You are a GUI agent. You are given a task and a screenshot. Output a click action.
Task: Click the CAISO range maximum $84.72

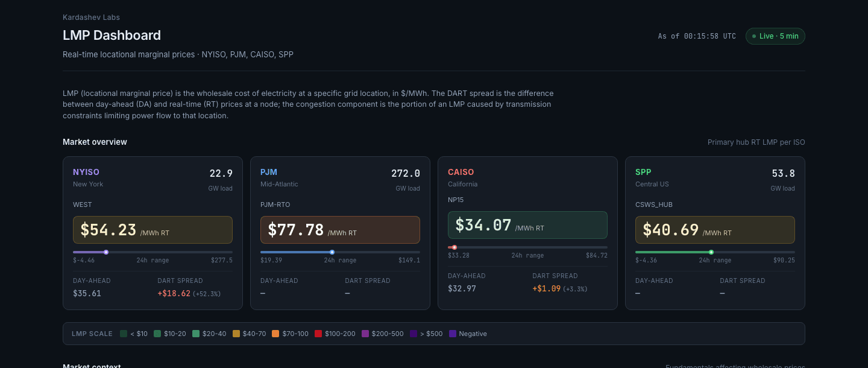click(597, 256)
